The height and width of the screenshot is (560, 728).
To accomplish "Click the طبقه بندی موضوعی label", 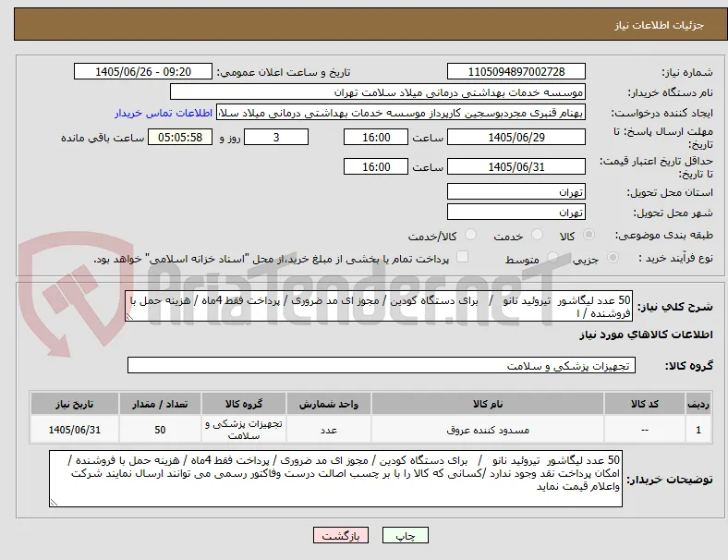I will [664, 235].
